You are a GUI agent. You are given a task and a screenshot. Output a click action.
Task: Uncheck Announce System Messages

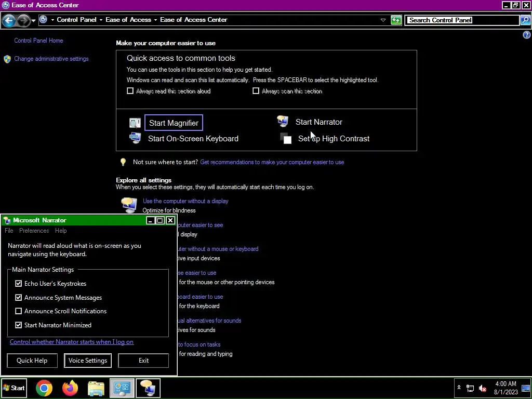pyautogui.click(x=18, y=298)
